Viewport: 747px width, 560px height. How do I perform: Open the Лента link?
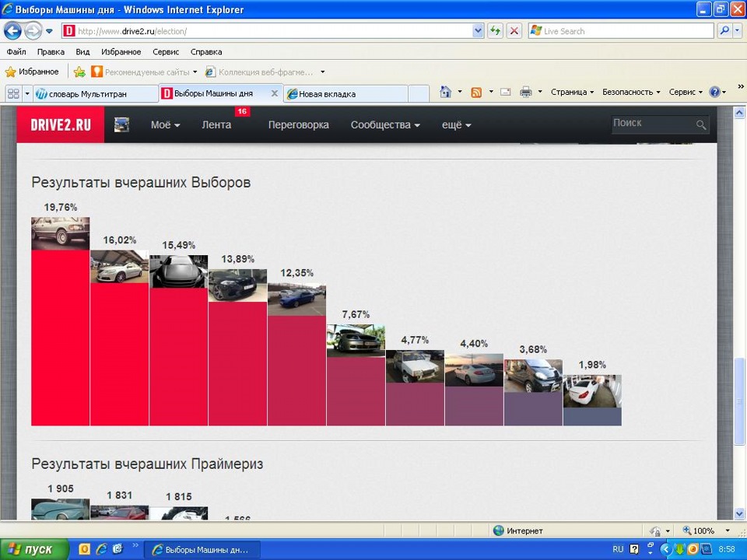216,124
